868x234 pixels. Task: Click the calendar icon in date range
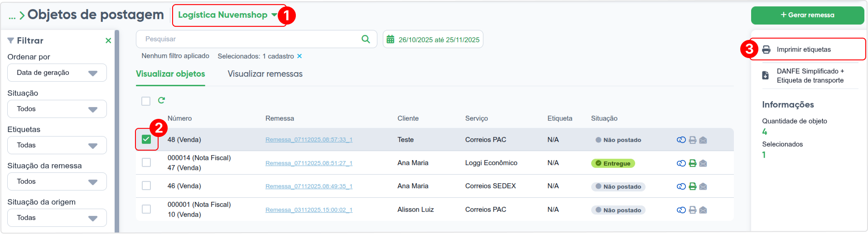pos(390,39)
